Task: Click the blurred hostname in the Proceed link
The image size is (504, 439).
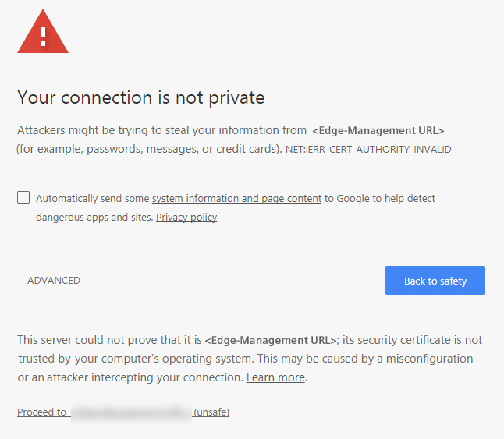Action: 130,412
